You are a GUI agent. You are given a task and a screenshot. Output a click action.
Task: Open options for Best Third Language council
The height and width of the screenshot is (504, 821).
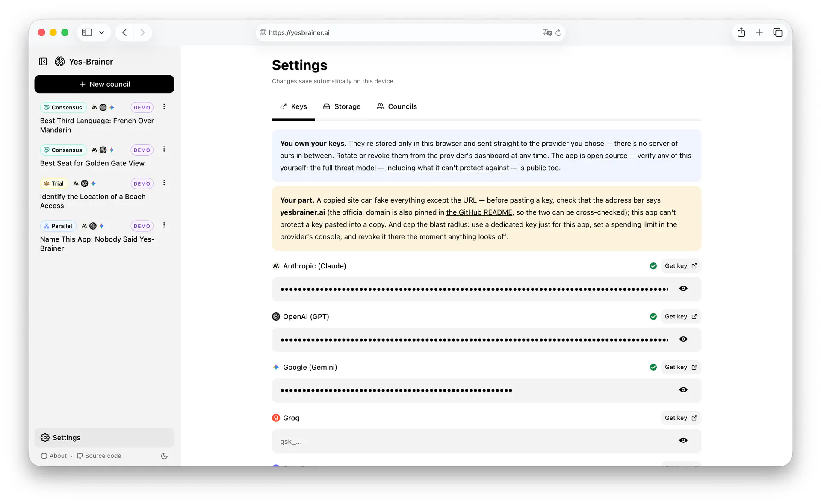[x=164, y=107]
